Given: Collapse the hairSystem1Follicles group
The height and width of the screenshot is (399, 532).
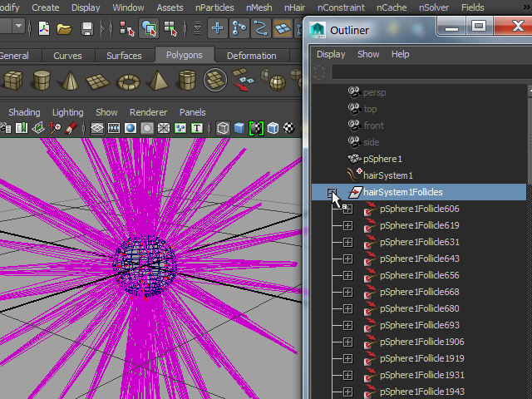Looking at the screenshot, I should coord(331,193).
